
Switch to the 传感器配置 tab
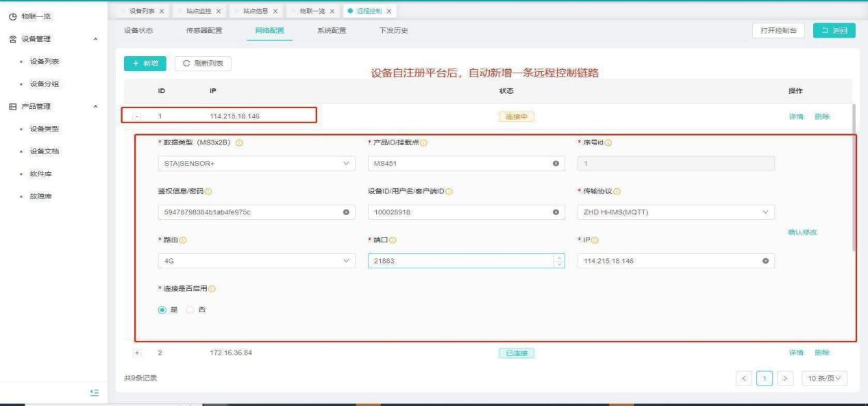point(203,31)
